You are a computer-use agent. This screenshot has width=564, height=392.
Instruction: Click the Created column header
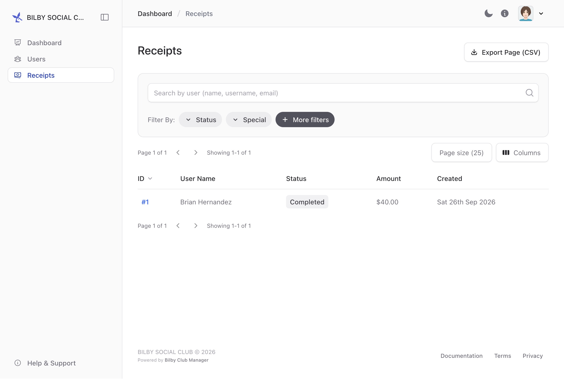coord(449,179)
